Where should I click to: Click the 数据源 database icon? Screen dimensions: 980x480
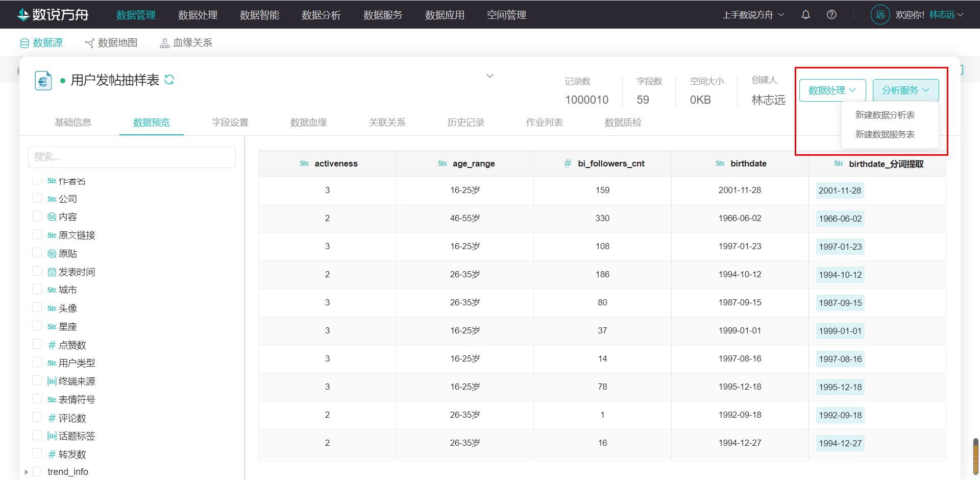coord(24,43)
